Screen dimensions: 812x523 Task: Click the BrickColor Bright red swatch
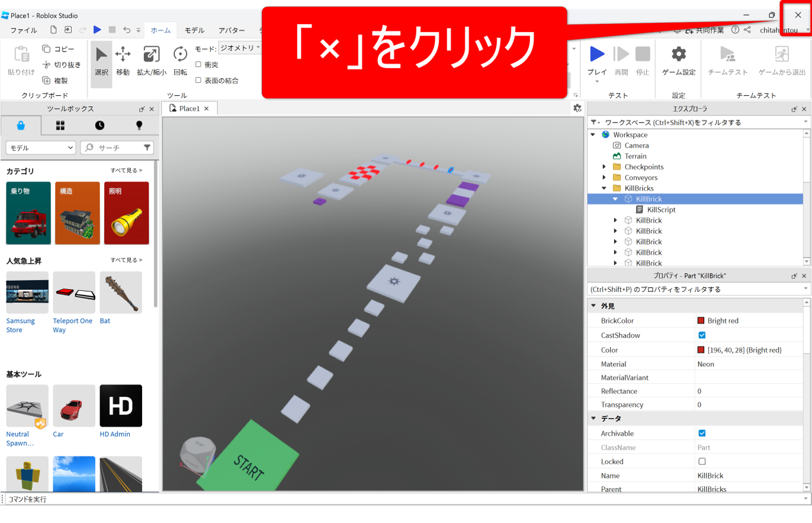click(x=701, y=320)
